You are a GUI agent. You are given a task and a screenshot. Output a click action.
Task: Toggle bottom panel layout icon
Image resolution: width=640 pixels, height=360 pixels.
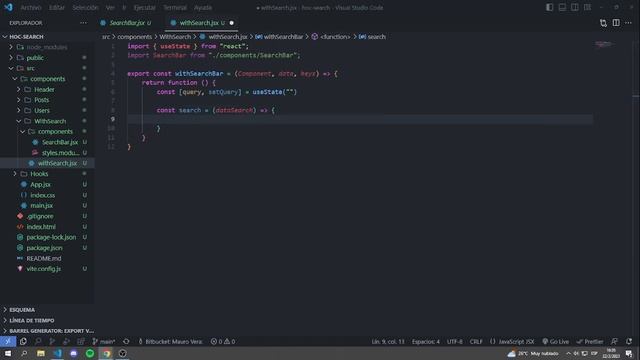coord(562,7)
